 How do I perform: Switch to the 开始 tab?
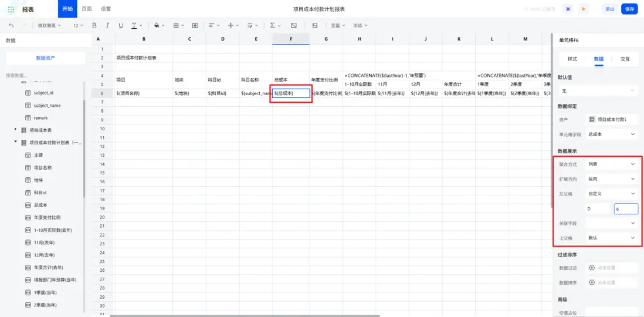[67, 9]
